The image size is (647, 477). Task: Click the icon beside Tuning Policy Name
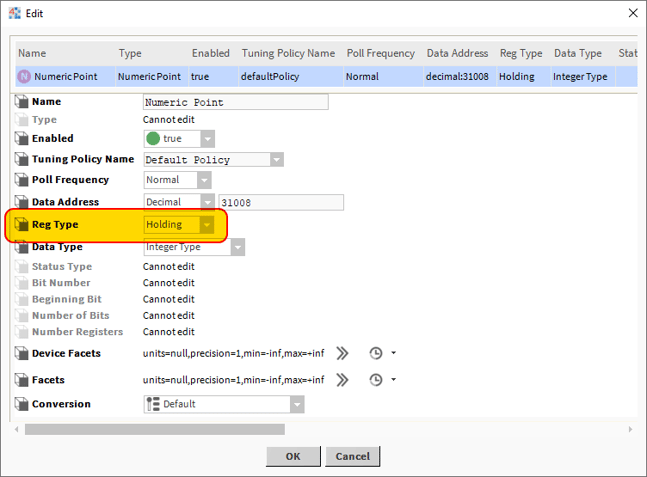click(21, 159)
